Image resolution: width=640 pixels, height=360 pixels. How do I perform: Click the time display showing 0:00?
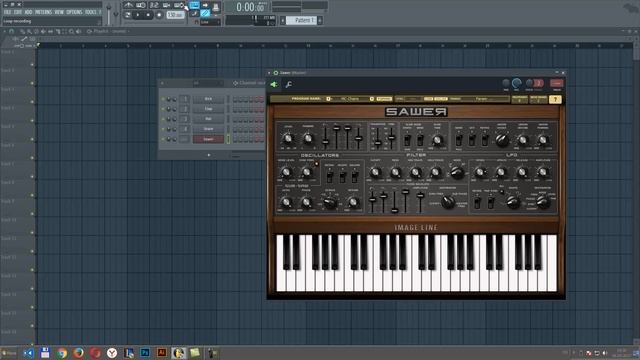251,7
